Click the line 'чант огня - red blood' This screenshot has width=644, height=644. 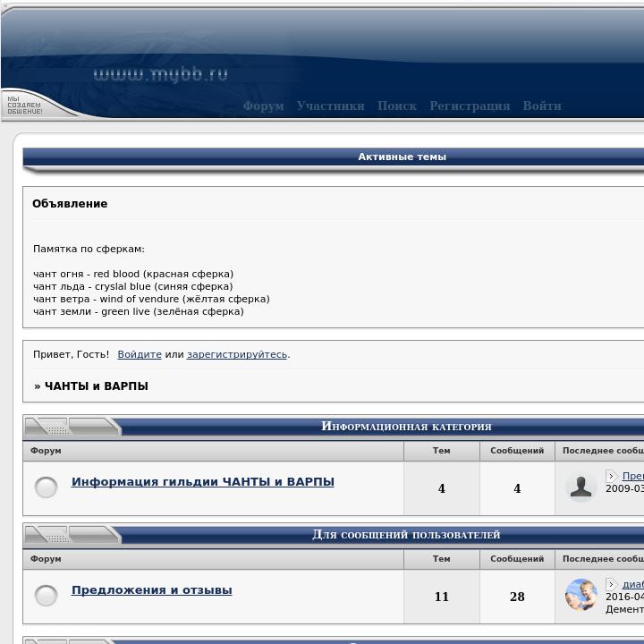tap(133, 274)
